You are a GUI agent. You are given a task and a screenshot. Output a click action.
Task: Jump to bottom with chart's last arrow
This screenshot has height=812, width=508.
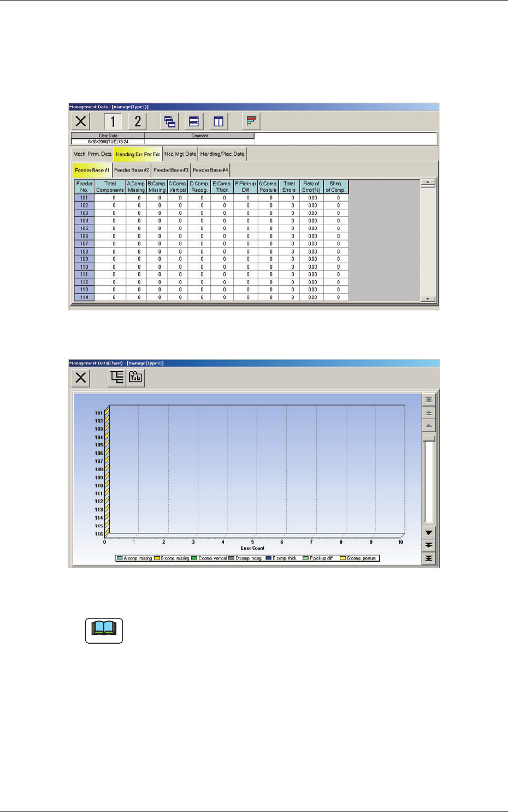[429, 558]
